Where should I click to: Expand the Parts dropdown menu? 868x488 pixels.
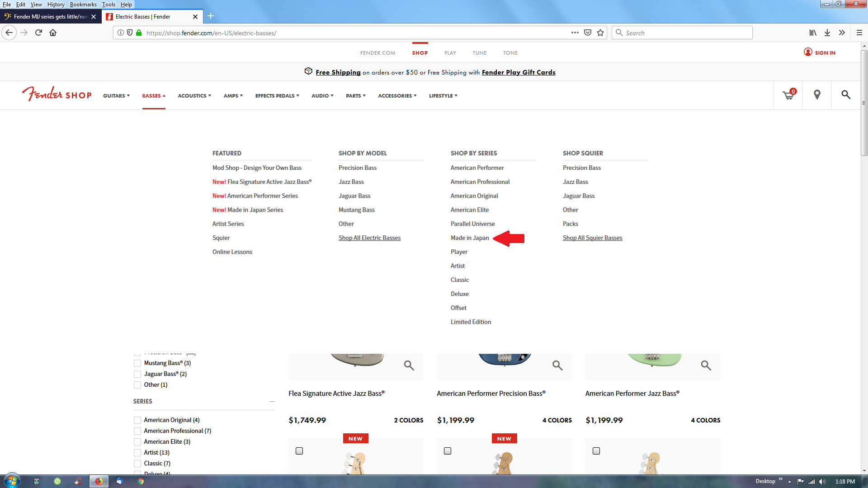(x=356, y=96)
